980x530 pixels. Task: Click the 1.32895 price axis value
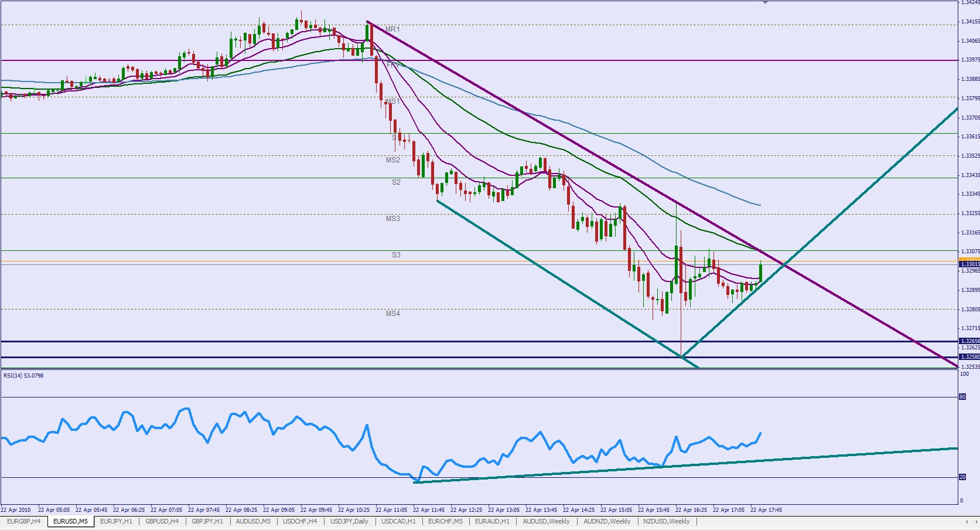click(x=971, y=290)
